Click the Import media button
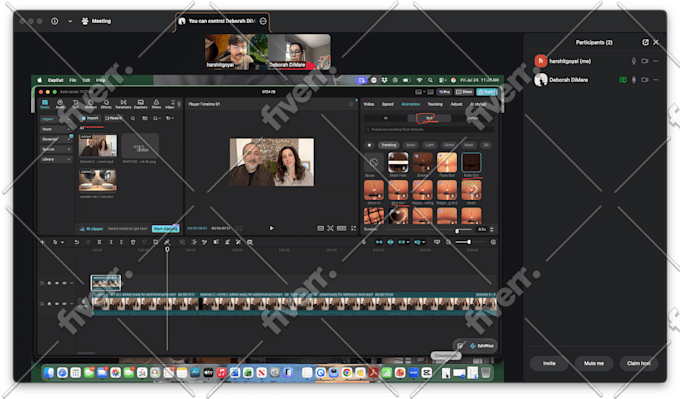680x399 pixels. tap(90, 118)
